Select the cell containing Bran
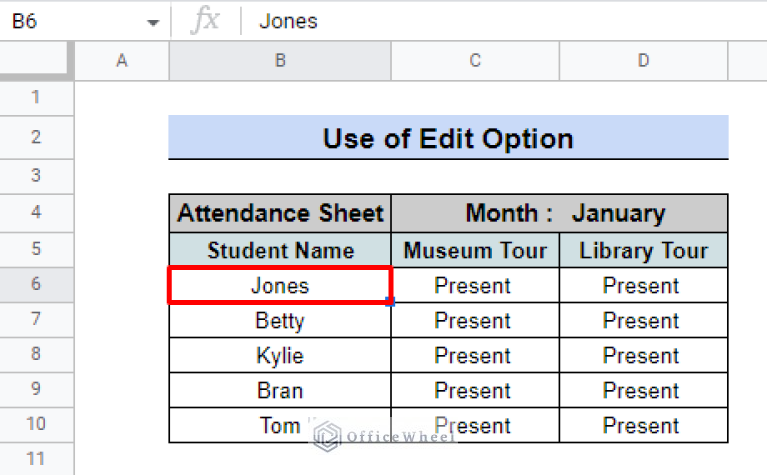This screenshot has height=475, width=767. point(280,390)
